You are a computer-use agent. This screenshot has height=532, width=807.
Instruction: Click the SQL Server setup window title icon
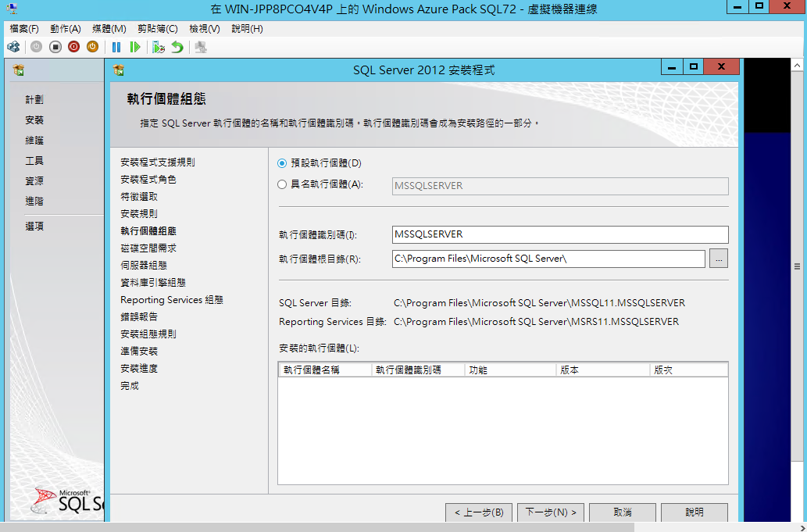coord(119,70)
